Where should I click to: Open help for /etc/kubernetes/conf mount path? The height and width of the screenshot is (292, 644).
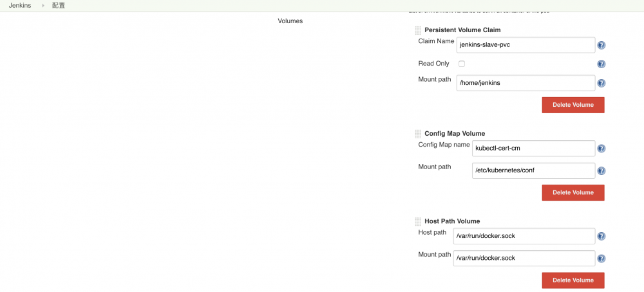click(x=601, y=171)
